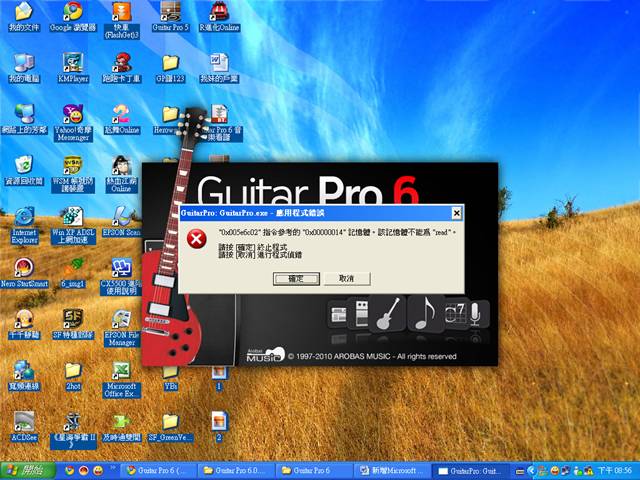Open the 2hot folder on desktop

point(73,376)
